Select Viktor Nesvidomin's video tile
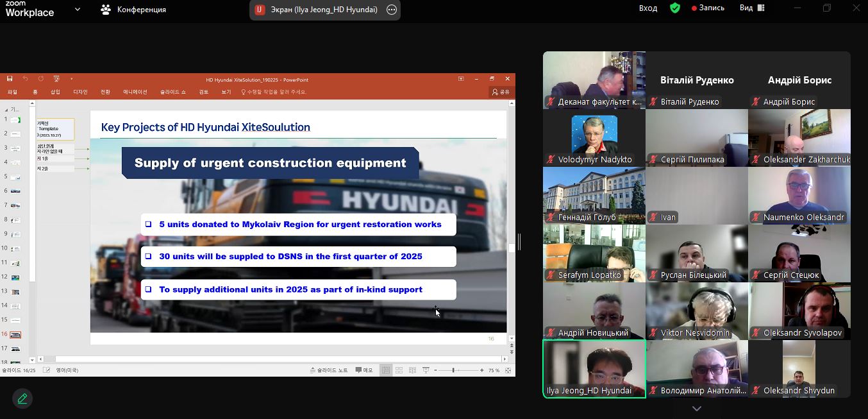Image resolution: width=868 pixels, height=419 pixels. click(x=697, y=311)
